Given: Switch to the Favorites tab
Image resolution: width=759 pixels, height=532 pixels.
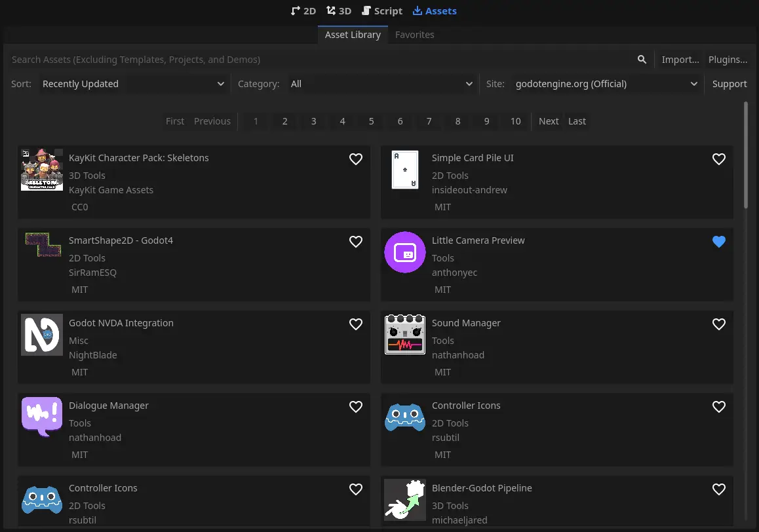Looking at the screenshot, I should coord(415,35).
